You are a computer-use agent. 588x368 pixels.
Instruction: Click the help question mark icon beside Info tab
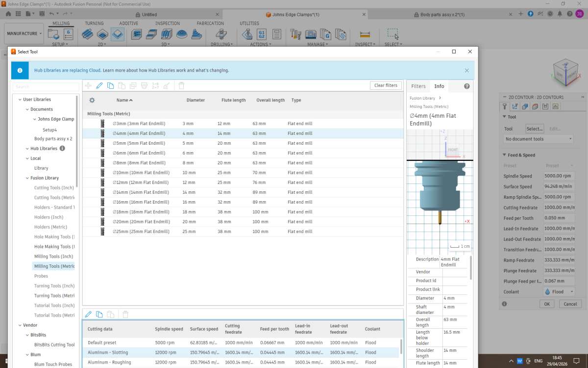(467, 86)
